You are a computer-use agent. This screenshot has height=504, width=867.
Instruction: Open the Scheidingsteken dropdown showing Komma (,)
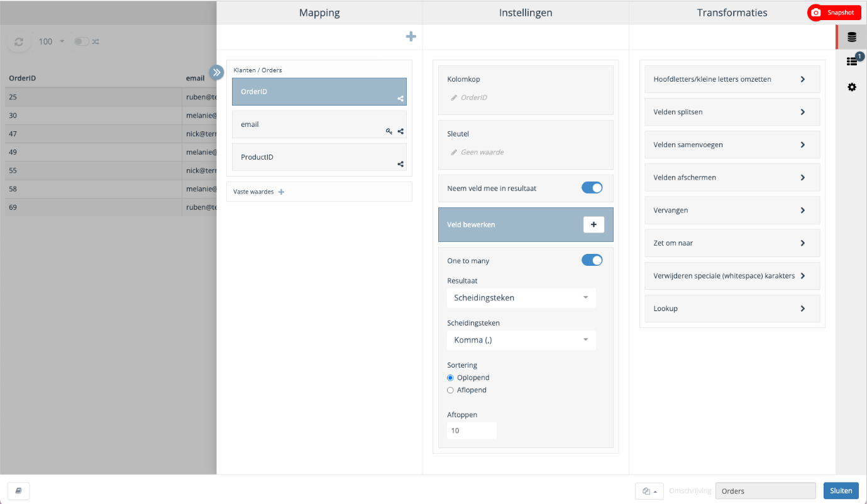521,340
